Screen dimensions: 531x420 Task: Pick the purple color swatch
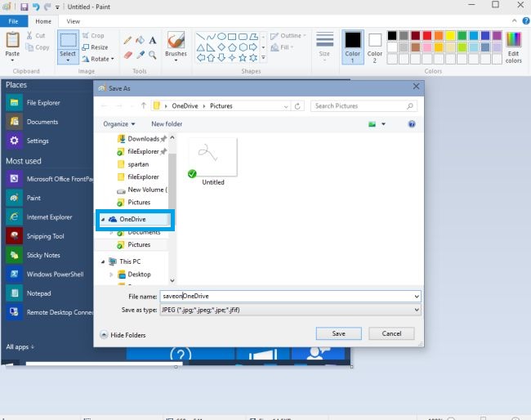pos(497,36)
